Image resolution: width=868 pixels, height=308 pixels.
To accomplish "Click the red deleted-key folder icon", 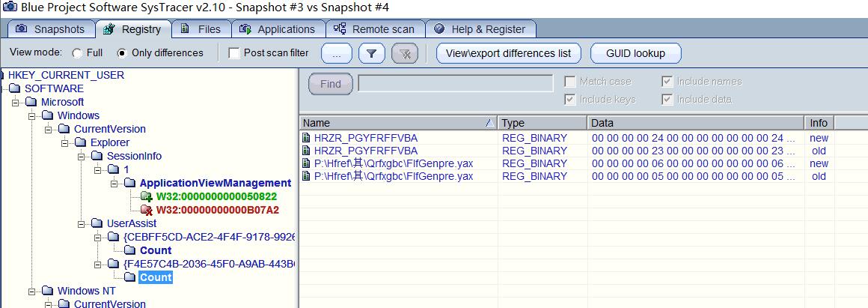I will click(147, 210).
